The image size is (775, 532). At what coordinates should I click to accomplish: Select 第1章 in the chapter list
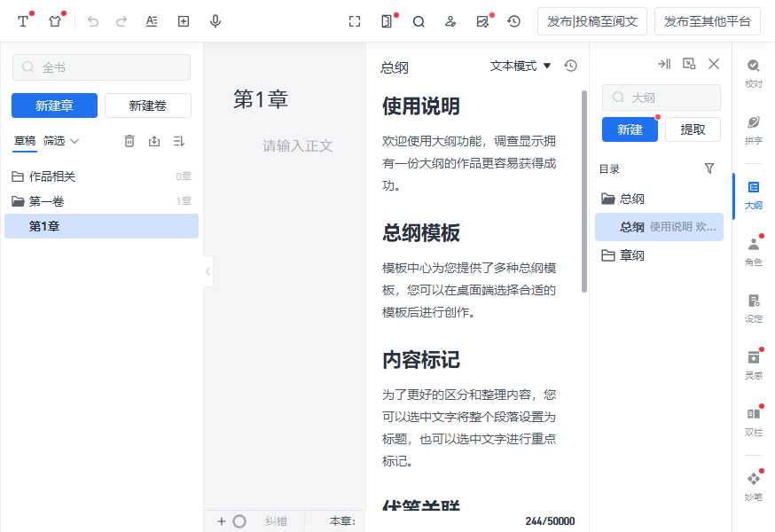[x=101, y=226]
